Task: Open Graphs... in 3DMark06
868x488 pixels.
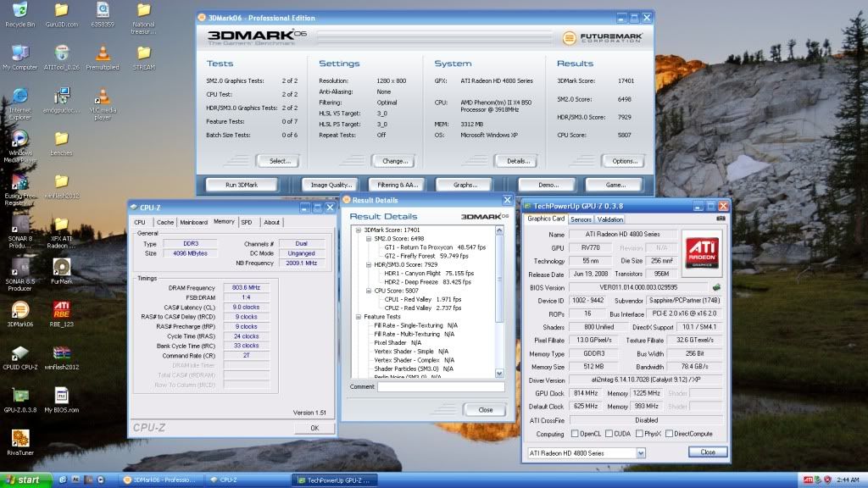Action: 465,185
